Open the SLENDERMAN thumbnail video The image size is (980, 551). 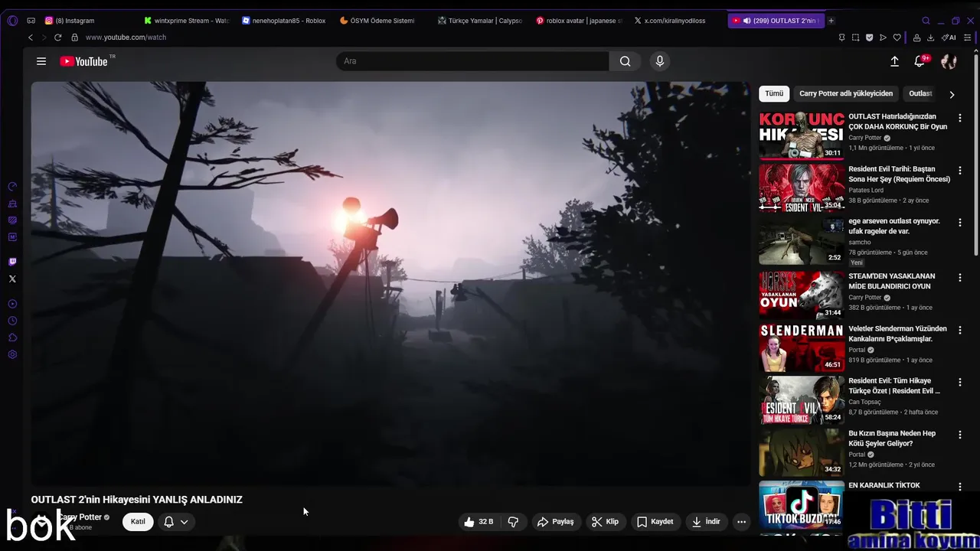[802, 347]
